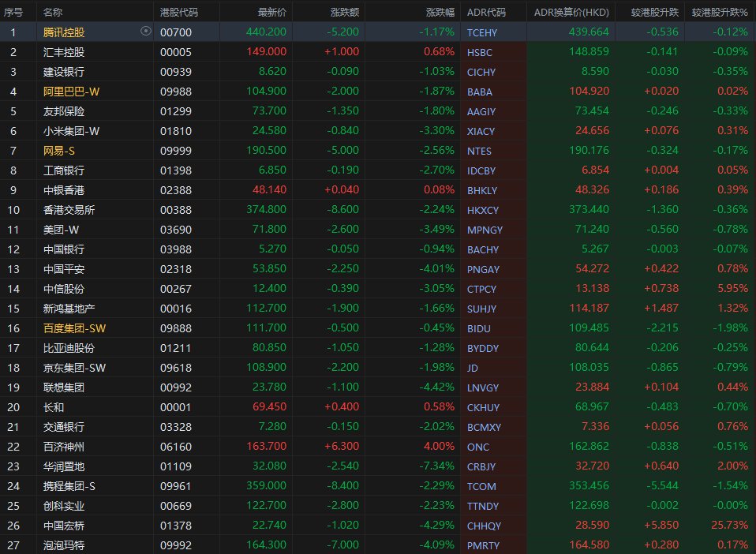The width and height of the screenshot is (756, 554).
Task: Click the TCEHY ADR code
Action: 481,33
